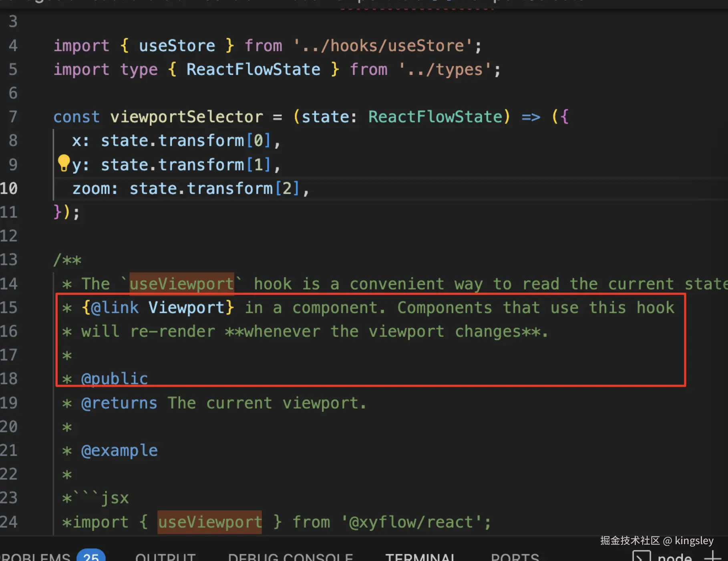Click the '@public' JSDoc tag
Image resolution: width=728 pixels, height=561 pixels.
click(115, 379)
